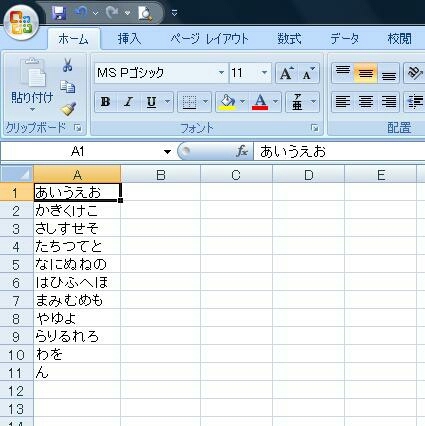425x426 pixels.
Task: Align text to bottom
Action: point(388,73)
